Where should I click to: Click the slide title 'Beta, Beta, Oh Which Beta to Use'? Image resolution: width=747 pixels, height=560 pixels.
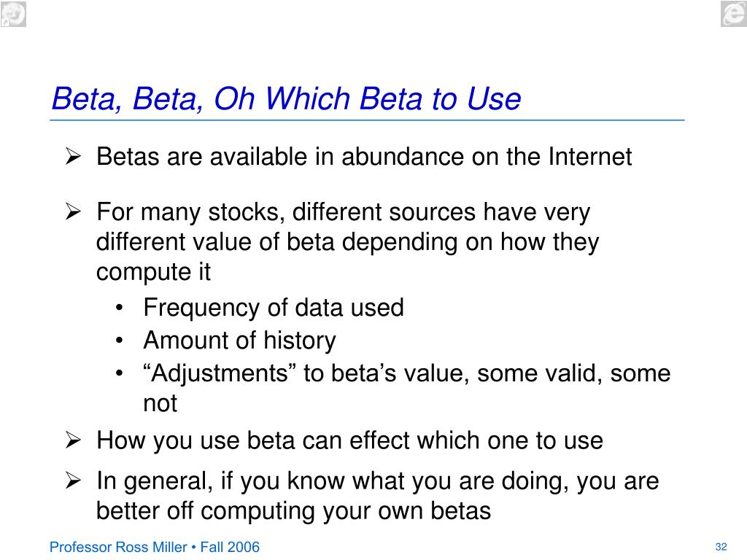tap(286, 98)
